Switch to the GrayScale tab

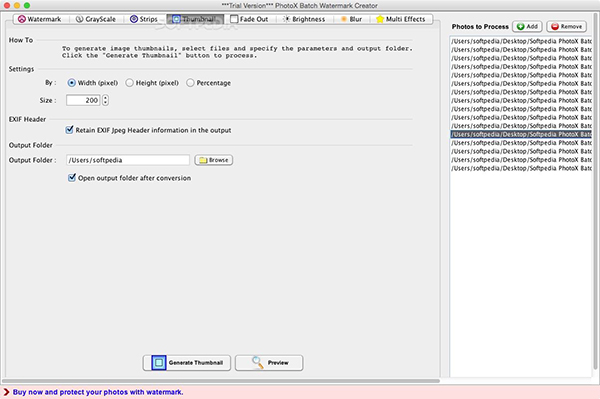pyautogui.click(x=96, y=19)
